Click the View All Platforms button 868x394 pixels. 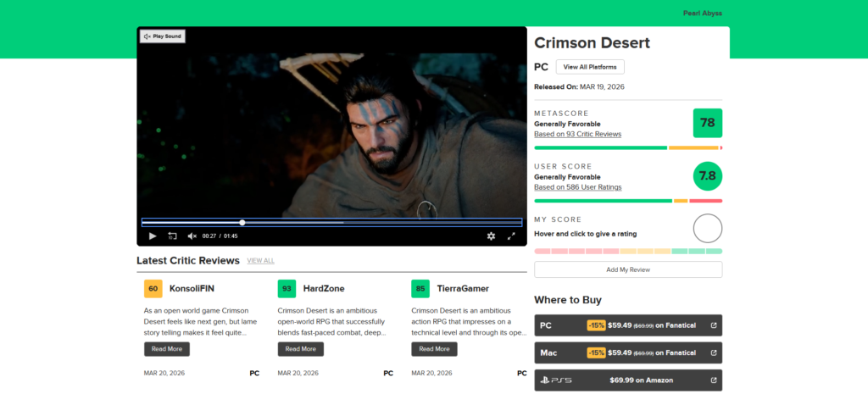(x=590, y=67)
